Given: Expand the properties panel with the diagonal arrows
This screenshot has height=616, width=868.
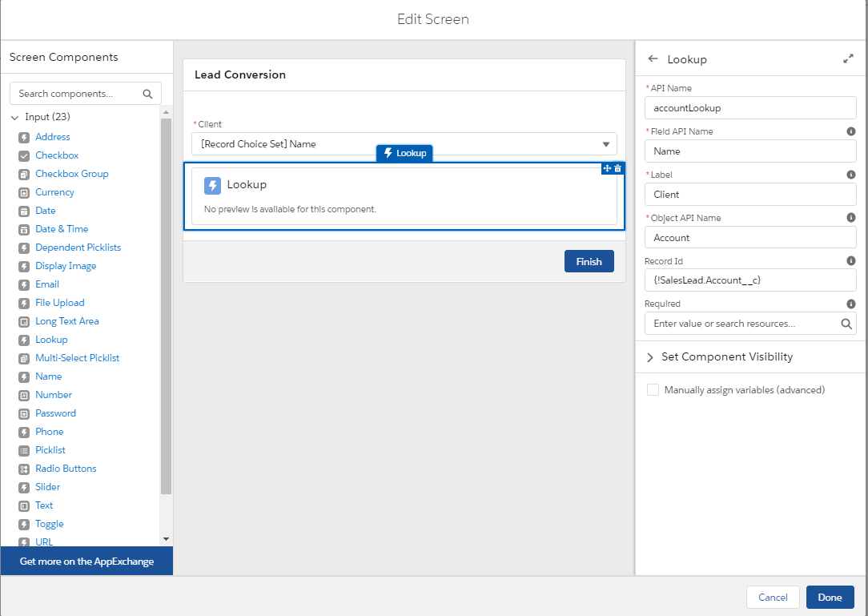Looking at the screenshot, I should tap(849, 58).
